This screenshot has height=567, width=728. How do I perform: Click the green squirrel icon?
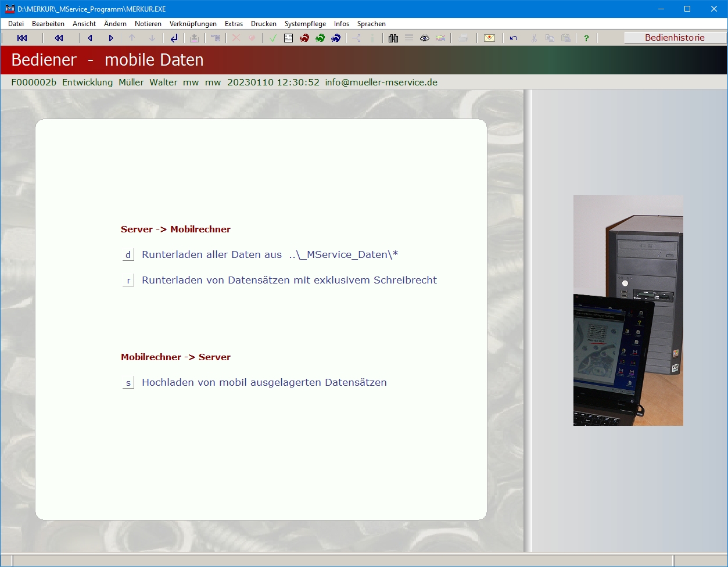pyautogui.click(x=320, y=38)
